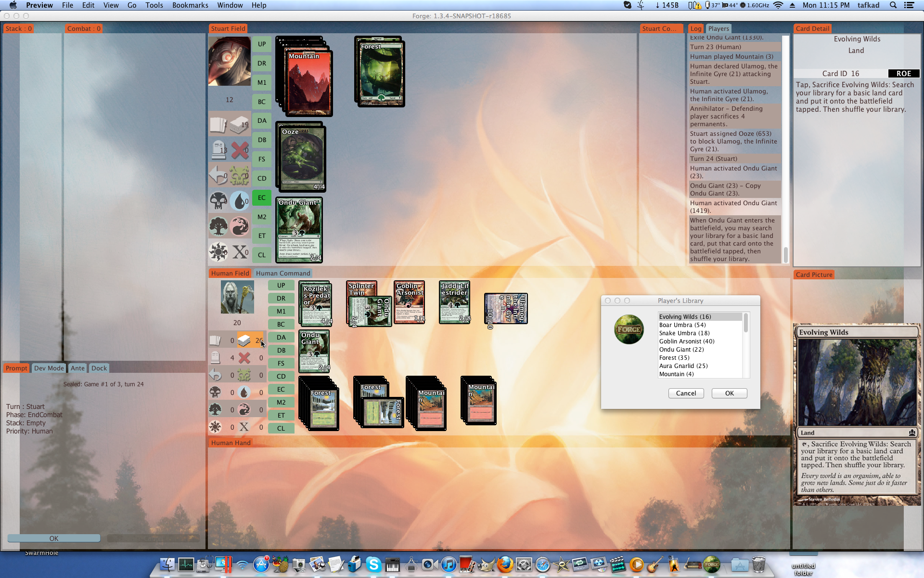The height and width of the screenshot is (578, 924).
Task: Click the Human exile red X icon
Action: point(244,358)
